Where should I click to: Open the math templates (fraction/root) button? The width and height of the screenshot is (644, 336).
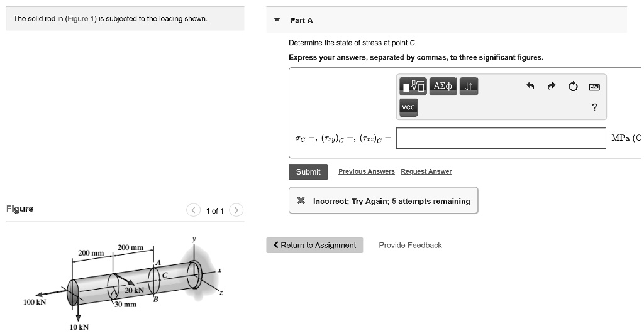coord(413,85)
